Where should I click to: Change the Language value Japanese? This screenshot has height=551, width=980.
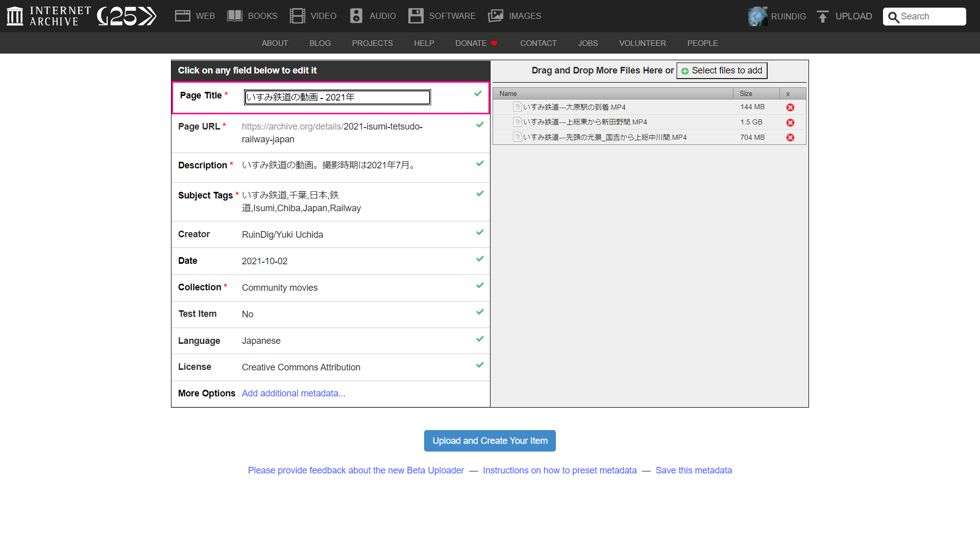[x=261, y=341]
